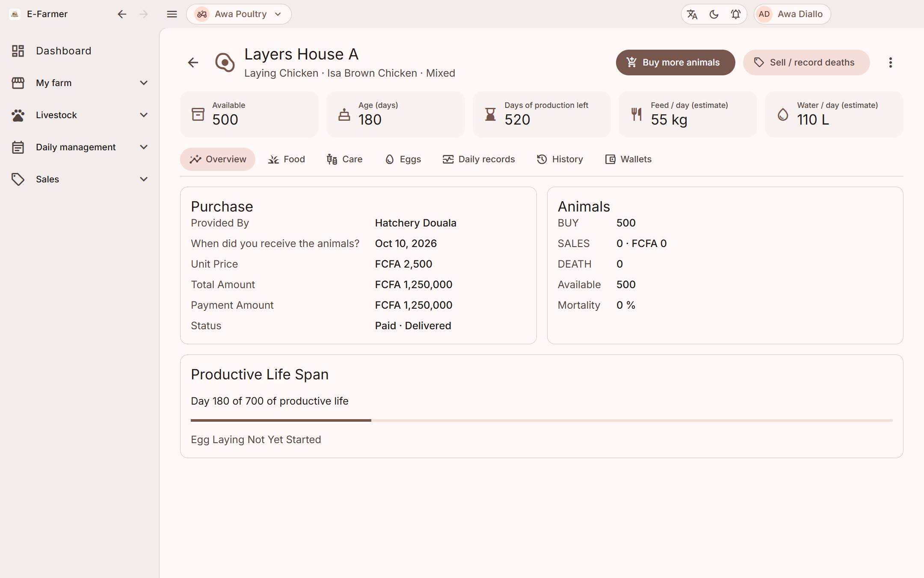Screen dimensions: 924x578
Task: Open the Wallets tab
Action: coord(628,159)
